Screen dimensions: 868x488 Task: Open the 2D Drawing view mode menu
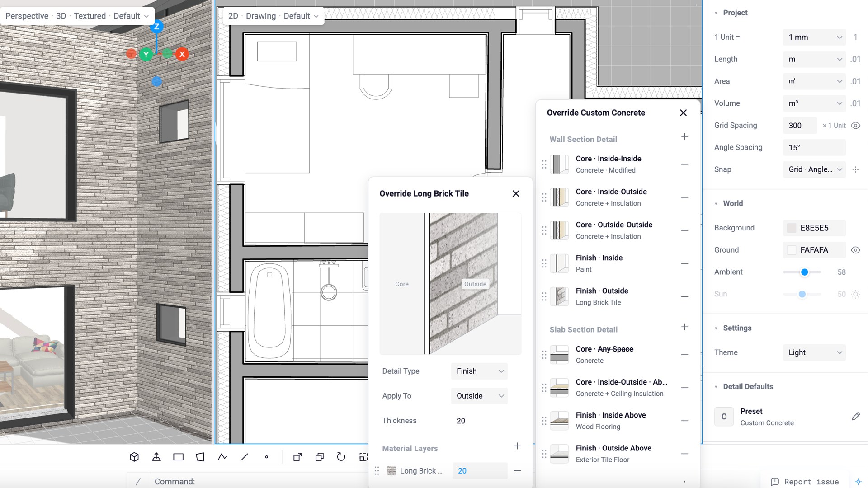pyautogui.click(x=274, y=16)
